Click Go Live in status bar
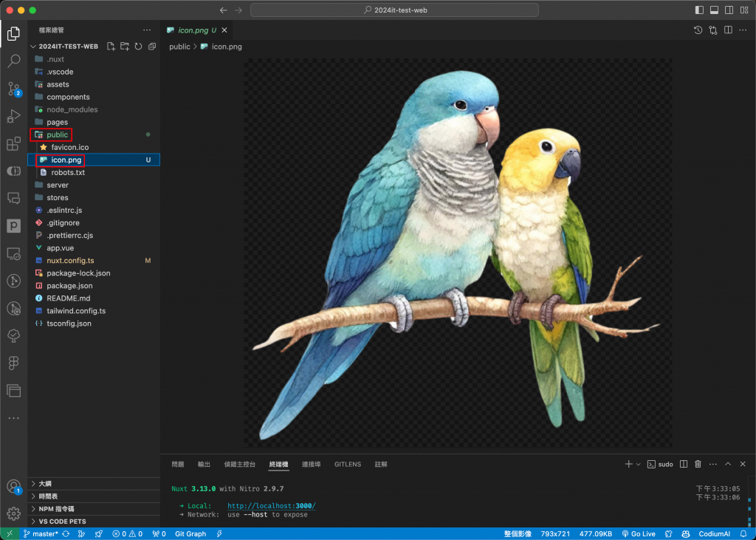 (639, 533)
